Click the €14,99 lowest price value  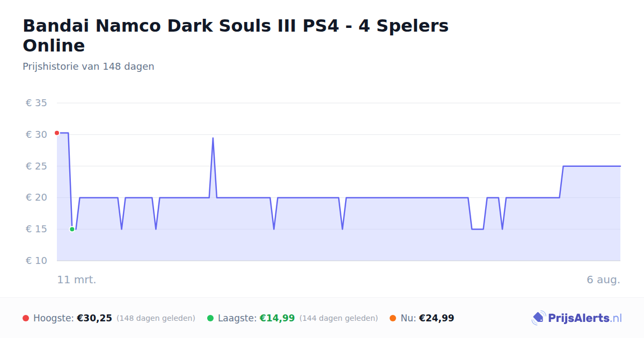[x=277, y=318]
